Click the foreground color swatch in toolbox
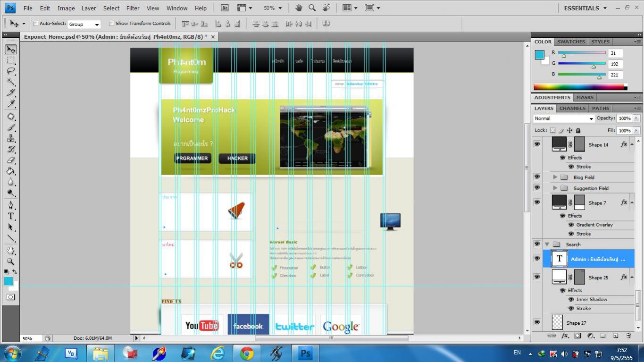This screenshot has height=362, width=644. [x=8, y=281]
